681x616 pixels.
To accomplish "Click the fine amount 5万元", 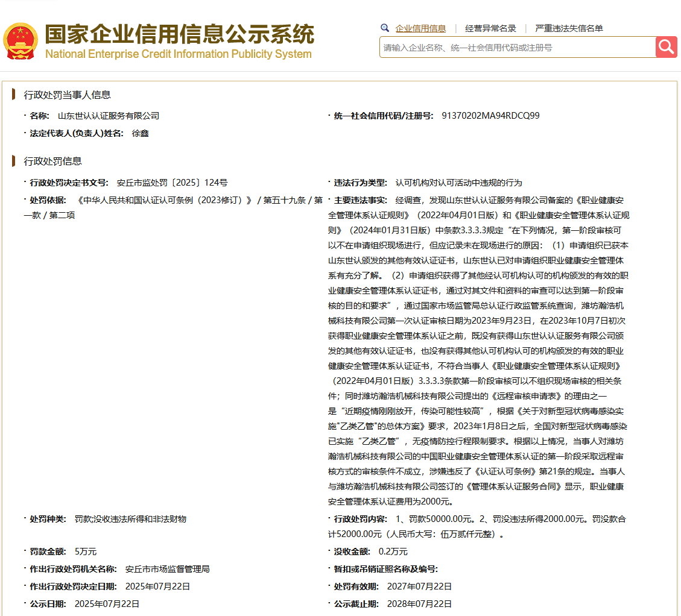I will (86, 552).
